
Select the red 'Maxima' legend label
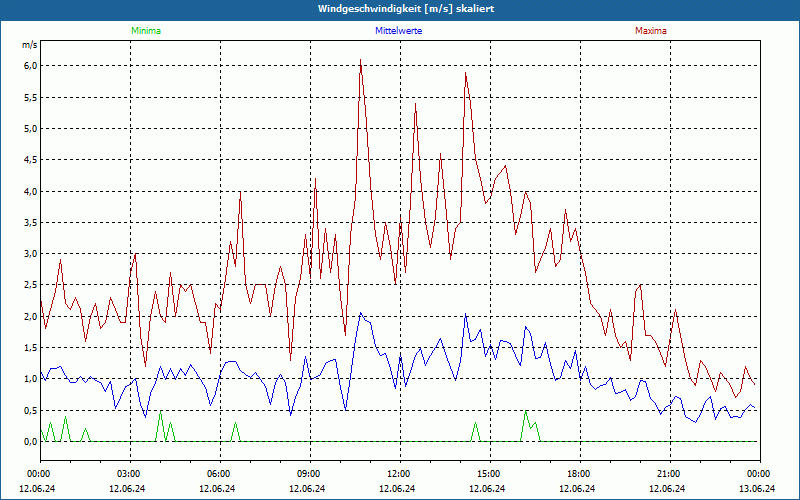651,31
